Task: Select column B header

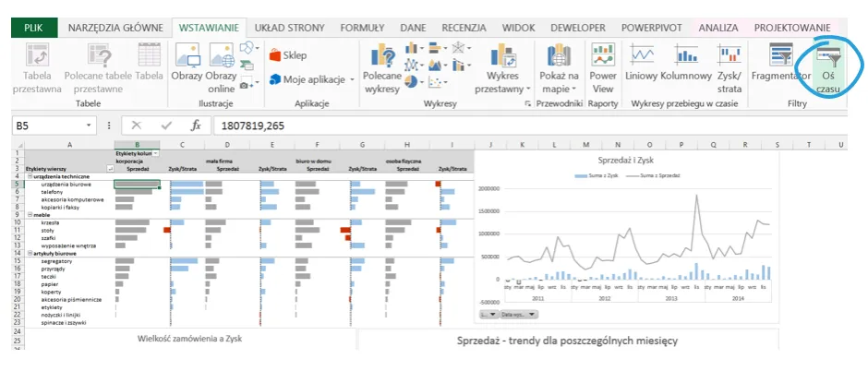Action: point(138,145)
